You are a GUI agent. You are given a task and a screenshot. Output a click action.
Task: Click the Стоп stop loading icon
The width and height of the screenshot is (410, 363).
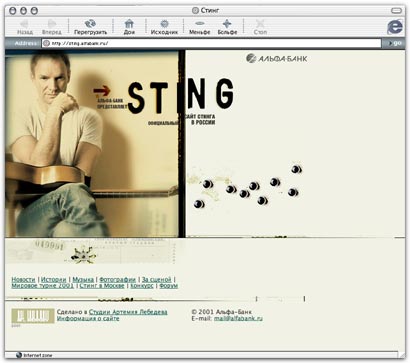coord(260,24)
